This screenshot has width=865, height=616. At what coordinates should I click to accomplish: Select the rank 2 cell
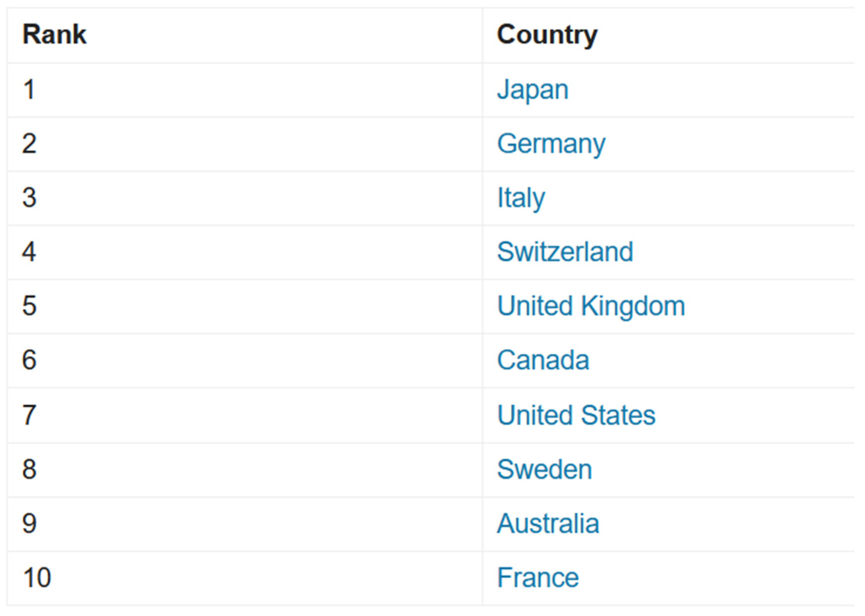click(x=29, y=144)
